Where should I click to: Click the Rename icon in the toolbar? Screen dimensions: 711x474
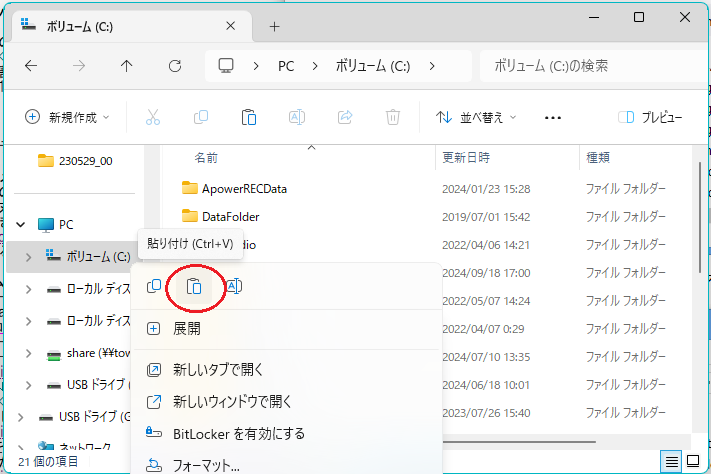click(297, 117)
